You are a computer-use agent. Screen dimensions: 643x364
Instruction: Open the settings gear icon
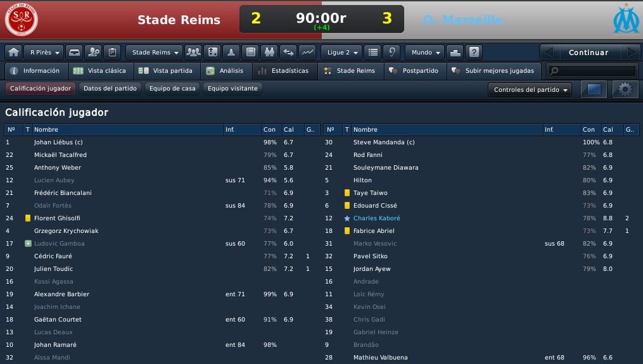(625, 89)
